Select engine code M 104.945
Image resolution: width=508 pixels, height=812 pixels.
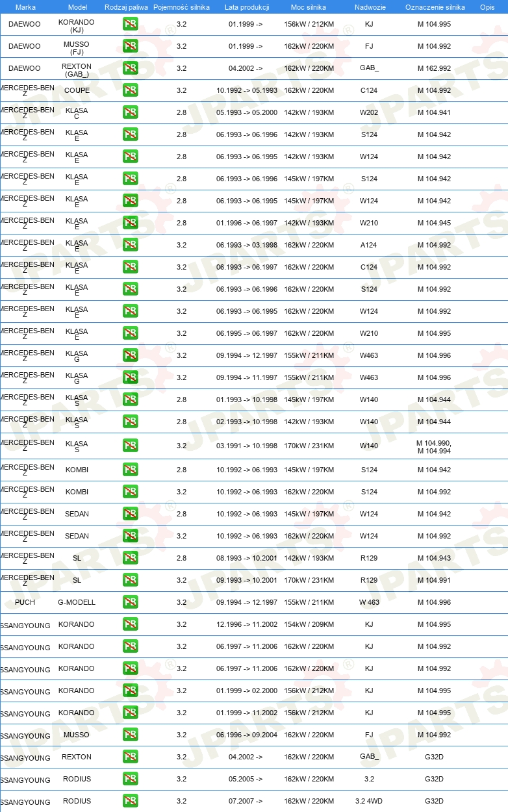(x=434, y=223)
